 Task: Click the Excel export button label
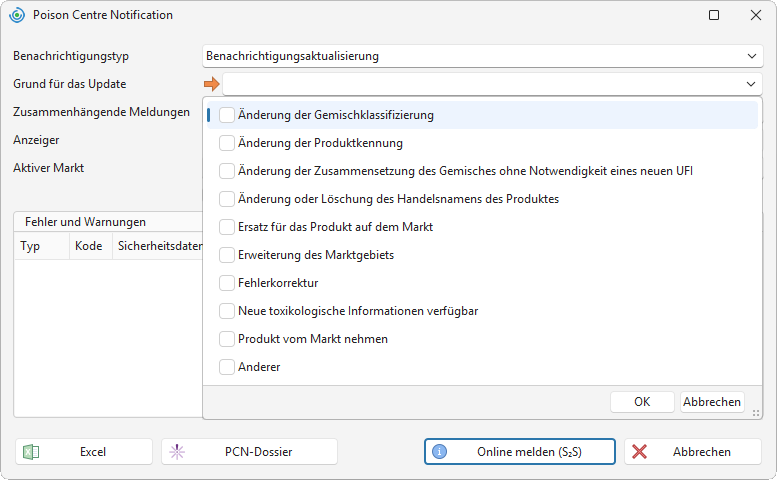pyautogui.click(x=93, y=452)
